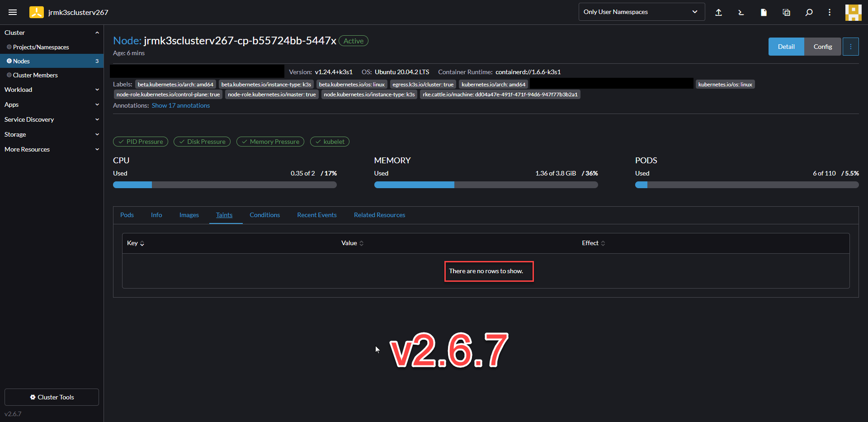Click the CPU usage progress bar
This screenshot has height=422, width=868.
[225, 185]
